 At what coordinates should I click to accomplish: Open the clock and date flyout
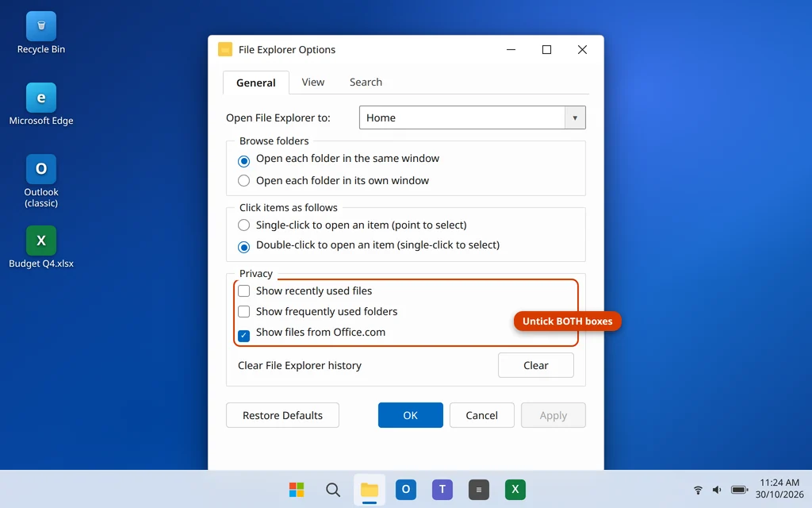779,488
